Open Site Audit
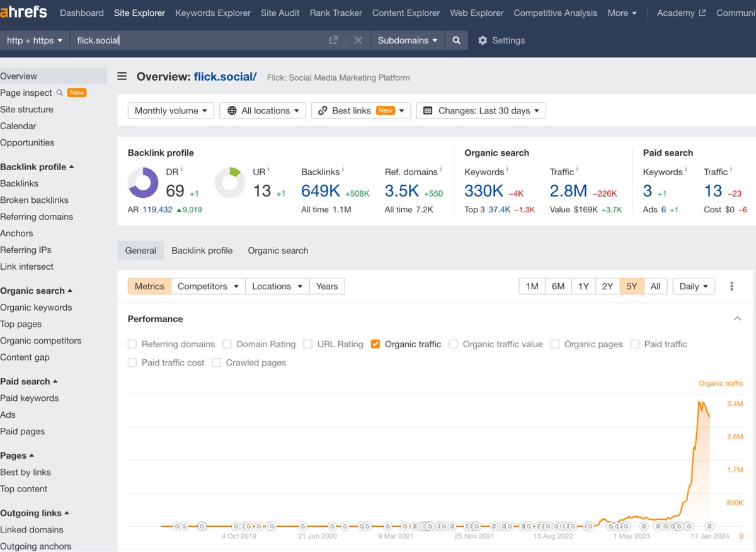 [x=280, y=13]
